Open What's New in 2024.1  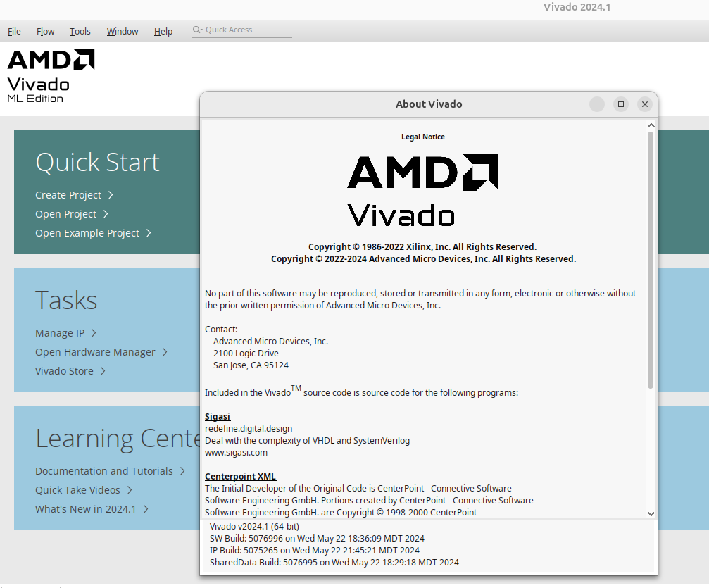coord(85,509)
